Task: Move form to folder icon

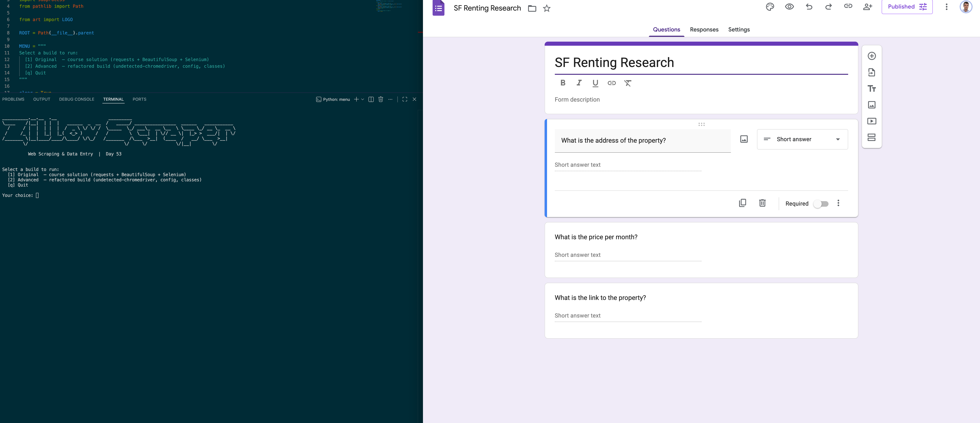Action: [x=532, y=8]
